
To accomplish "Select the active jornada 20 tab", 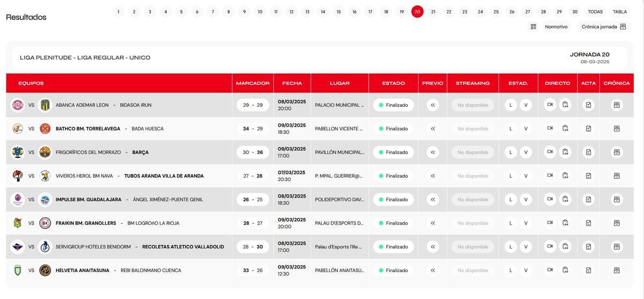I will (x=418, y=12).
